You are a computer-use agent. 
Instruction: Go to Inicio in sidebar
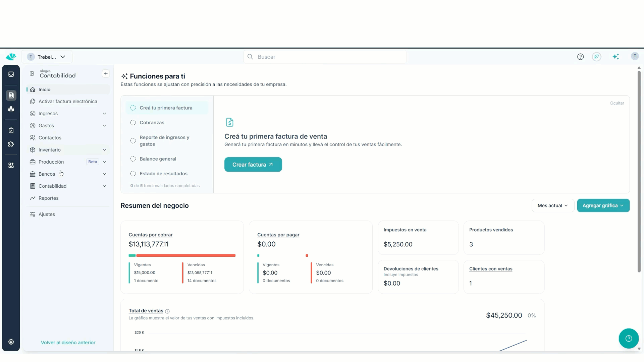tap(68, 89)
